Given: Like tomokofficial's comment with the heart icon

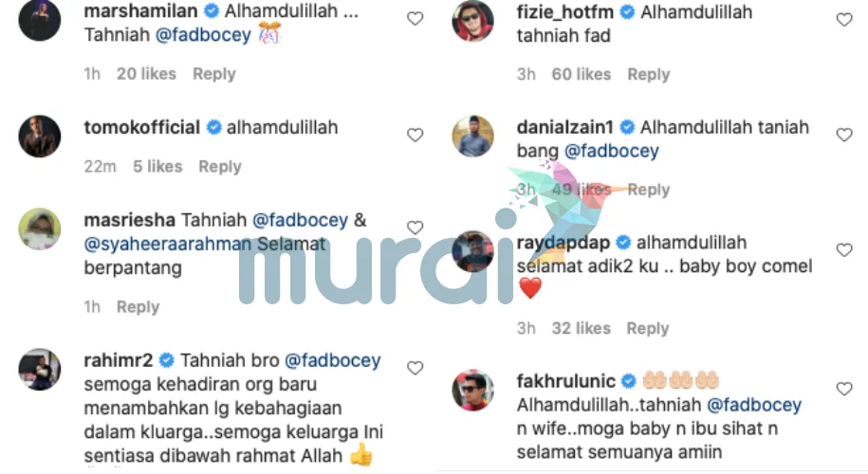Looking at the screenshot, I should (416, 135).
